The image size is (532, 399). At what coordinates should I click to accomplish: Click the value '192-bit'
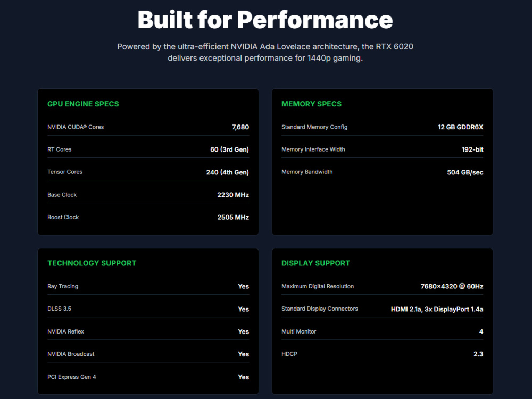click(x=472, y=149)
